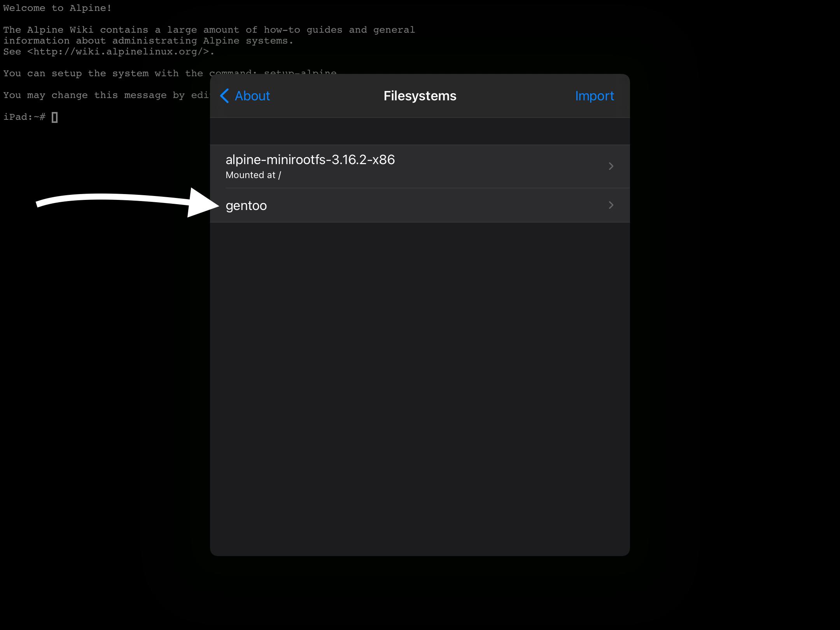Click 'Mounted at /' subtitle text
This screenshot has width=840, height=630.
[253, 175]
